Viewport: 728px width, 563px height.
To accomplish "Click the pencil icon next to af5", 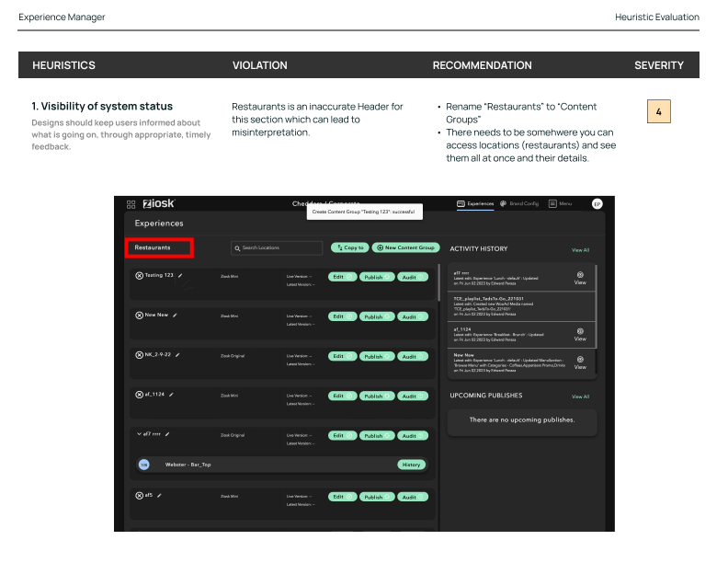I will click(x=160, y=495).
